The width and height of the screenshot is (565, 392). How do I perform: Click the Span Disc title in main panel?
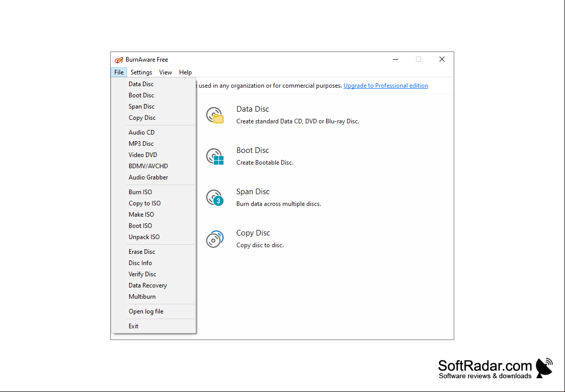pyautogui.click(x=253, y=192)
